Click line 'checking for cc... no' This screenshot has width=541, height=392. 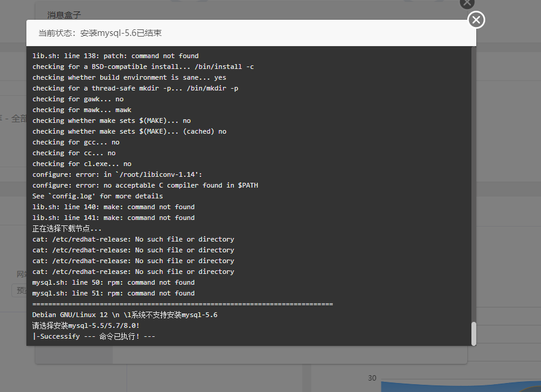pyautogui.click(x=74, y=153)
